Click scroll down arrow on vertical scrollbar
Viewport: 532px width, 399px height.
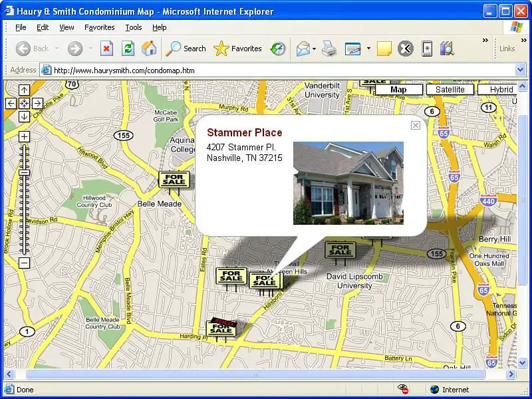click(x=523, y=362)
